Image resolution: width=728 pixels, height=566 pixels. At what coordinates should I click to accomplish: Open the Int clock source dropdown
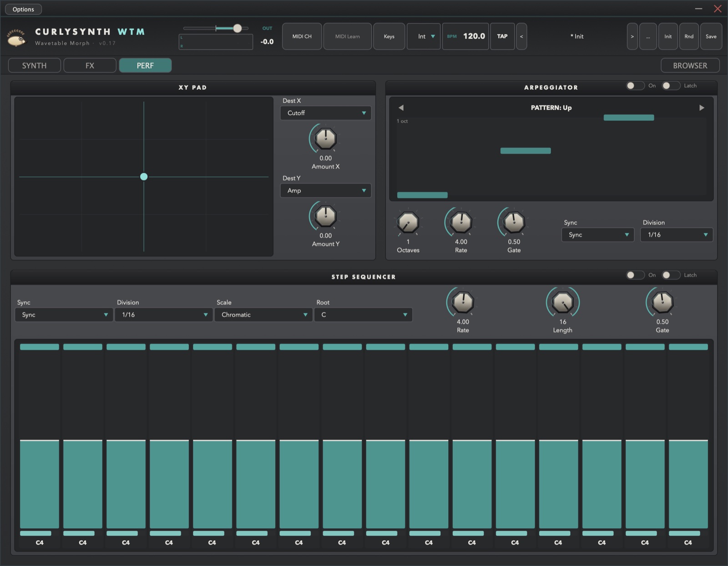click(424, 36)
